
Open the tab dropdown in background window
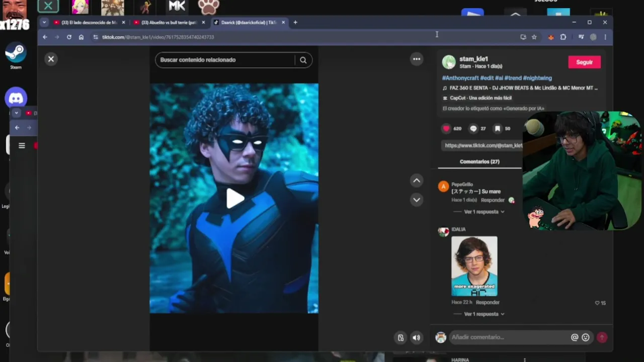16,113
